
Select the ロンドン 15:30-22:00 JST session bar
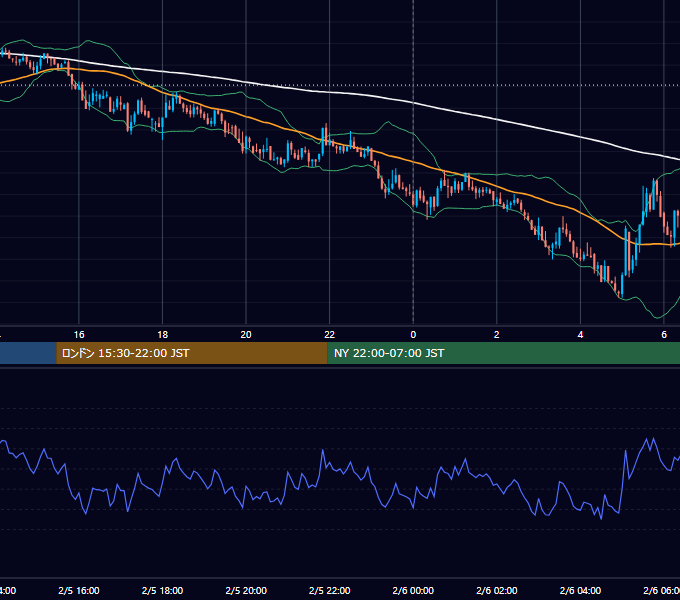coord(192,353)
